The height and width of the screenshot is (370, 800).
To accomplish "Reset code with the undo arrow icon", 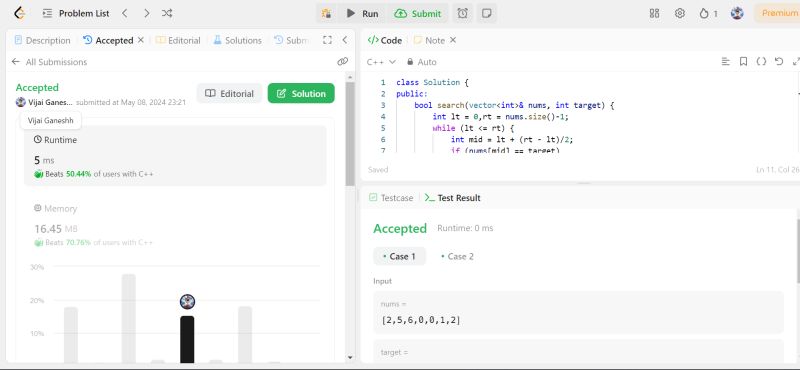I will tap(779, 62).
